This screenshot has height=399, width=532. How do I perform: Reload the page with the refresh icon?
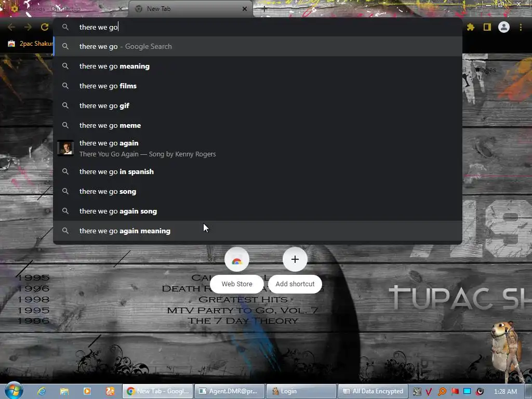tap(45, 27)
